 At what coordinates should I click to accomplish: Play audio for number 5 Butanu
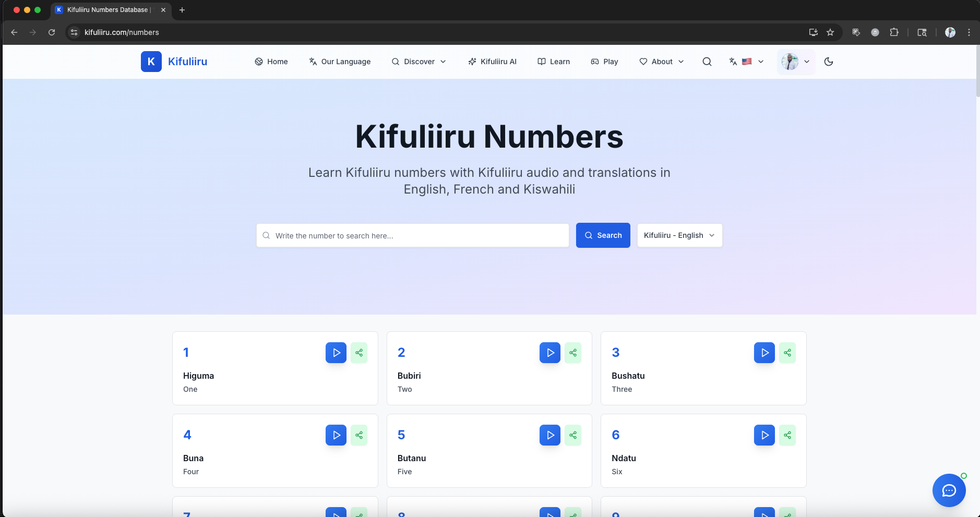point(550,435)
